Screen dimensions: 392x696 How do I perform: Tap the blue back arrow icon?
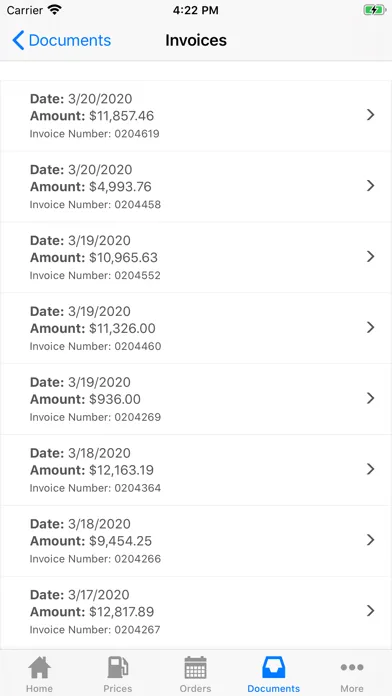pos(18,40)
